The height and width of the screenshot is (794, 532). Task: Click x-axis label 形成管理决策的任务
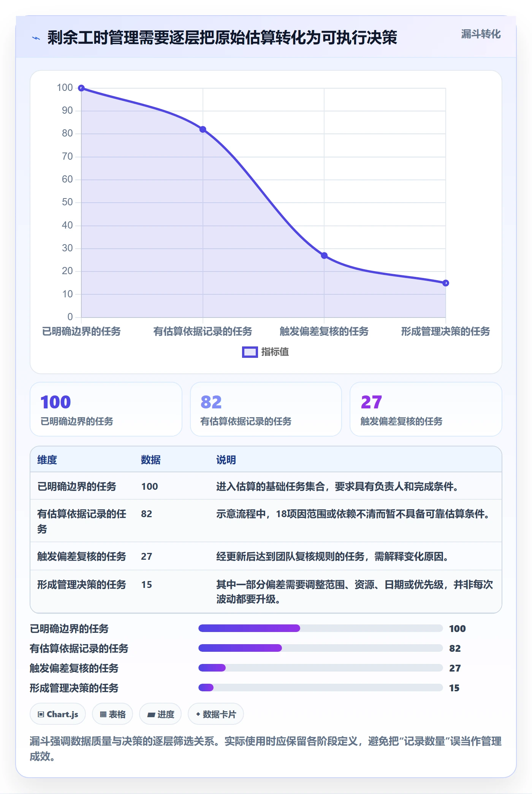tap(446, 331)
